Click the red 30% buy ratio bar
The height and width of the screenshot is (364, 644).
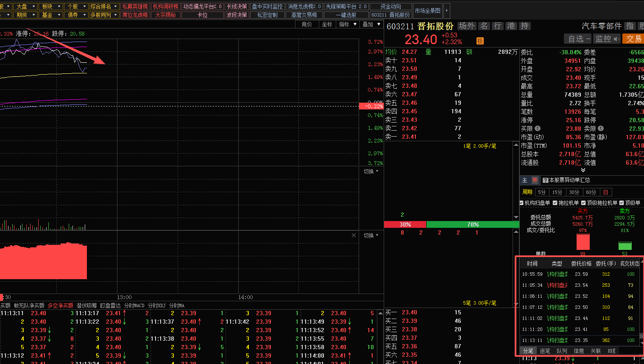coord(405,224)
